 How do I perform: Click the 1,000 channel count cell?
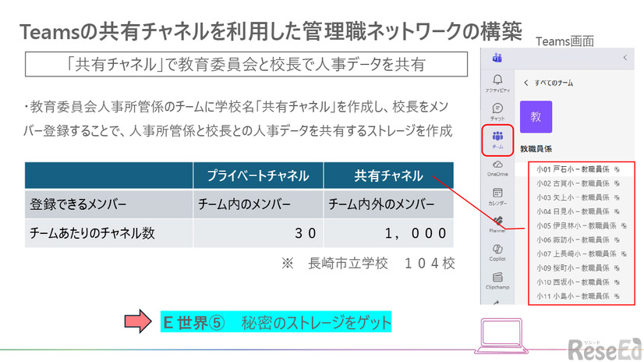pyautogui.click(x=388, y=233)
